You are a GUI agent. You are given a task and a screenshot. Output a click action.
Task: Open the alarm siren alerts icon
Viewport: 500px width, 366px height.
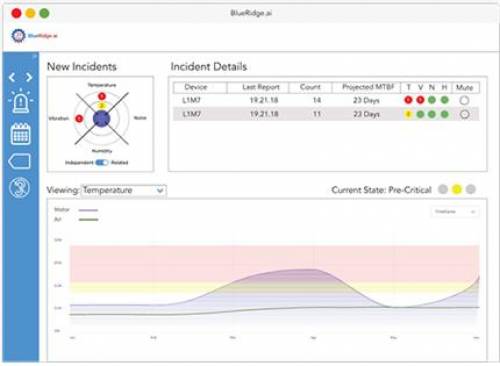tap(20, 101)
